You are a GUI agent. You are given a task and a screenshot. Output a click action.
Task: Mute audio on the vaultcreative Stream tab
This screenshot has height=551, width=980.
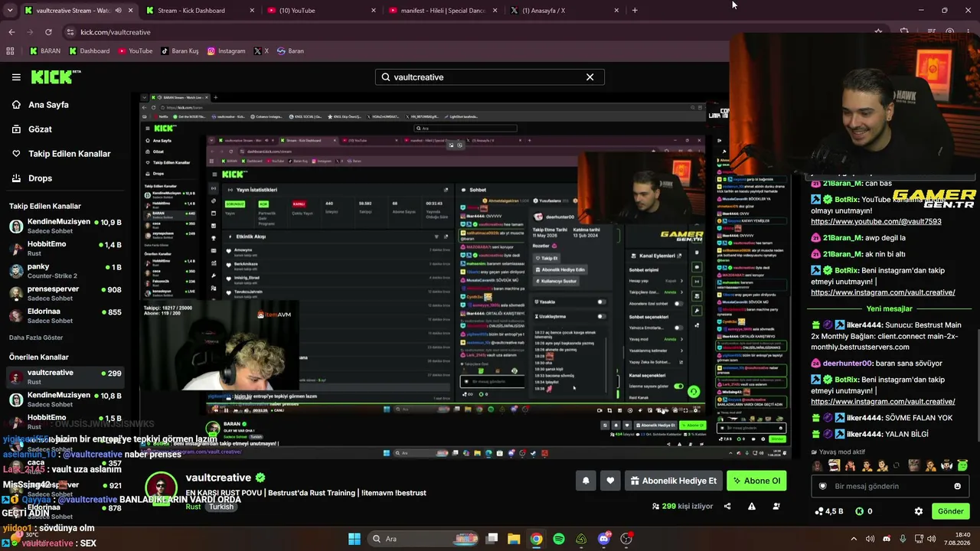[118, 11]
